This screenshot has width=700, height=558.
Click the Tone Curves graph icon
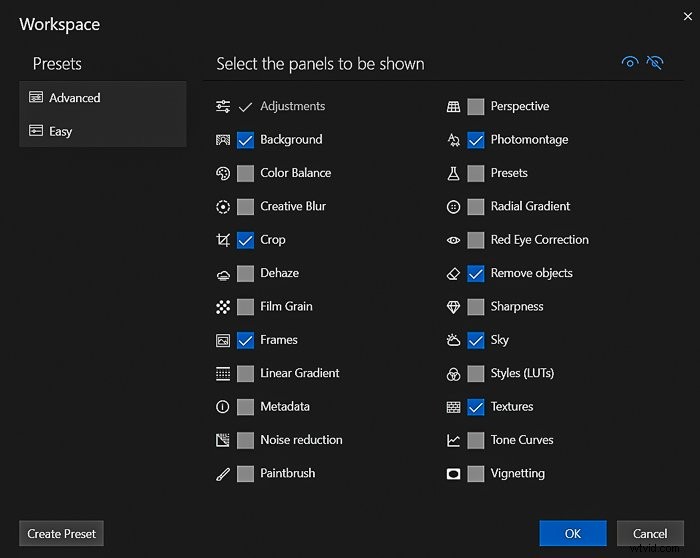[453, 440]
